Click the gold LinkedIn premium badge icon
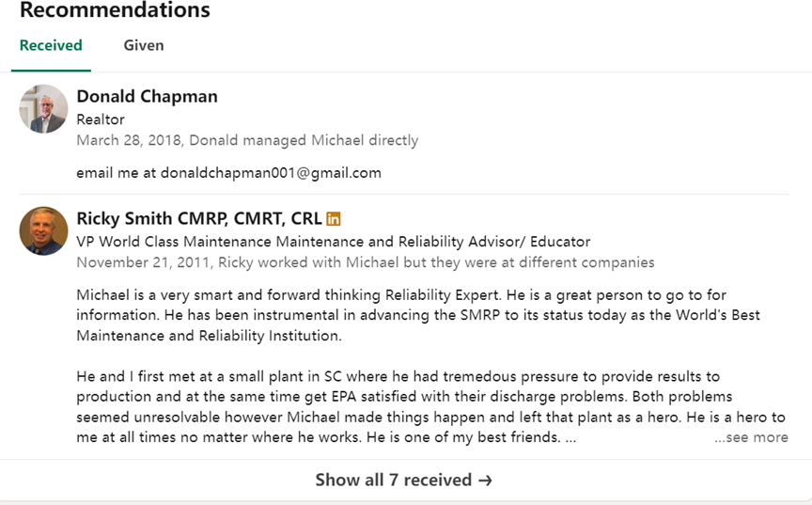This screenshot has height=505, width=812. [334, 219]
